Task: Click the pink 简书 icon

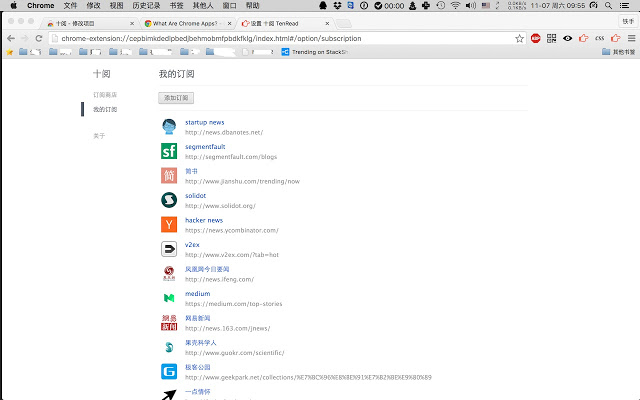Action: (x=169, y=176)
